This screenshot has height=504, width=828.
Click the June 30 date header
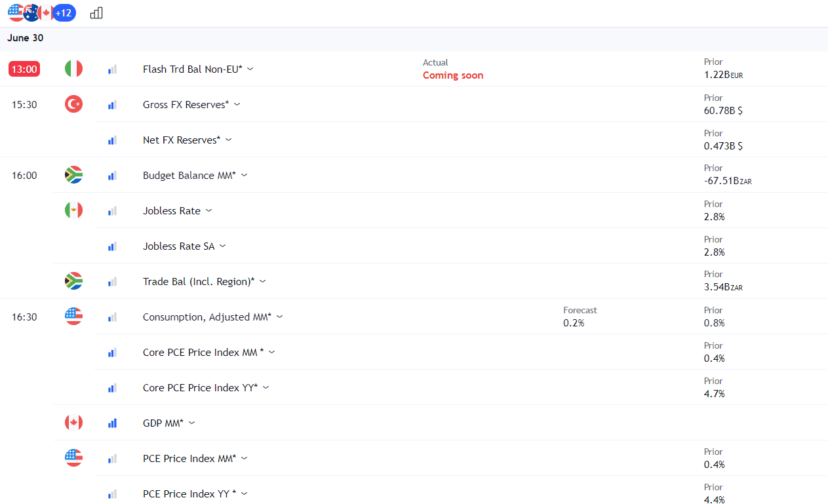coord(26,38)
